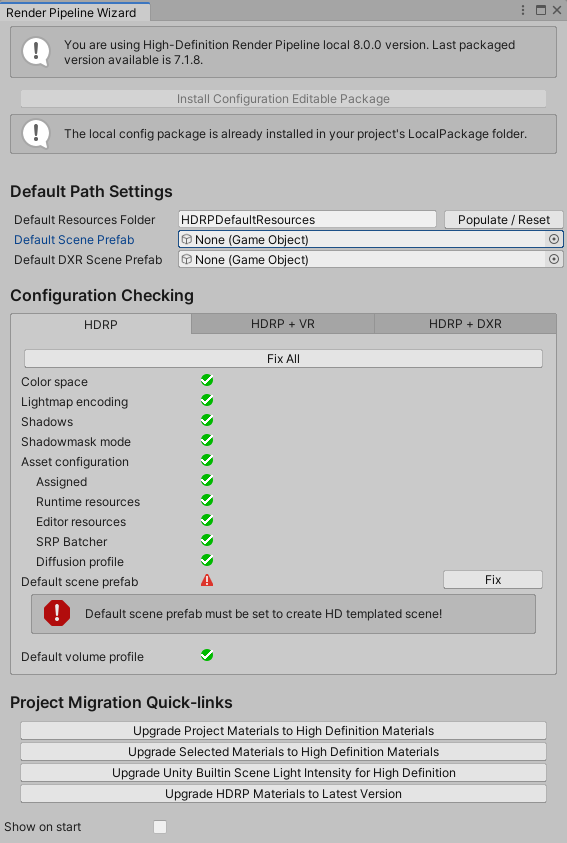Open the window's three-dot options menu
This screenshot has width=567, height=843.
tap(523, 10)
